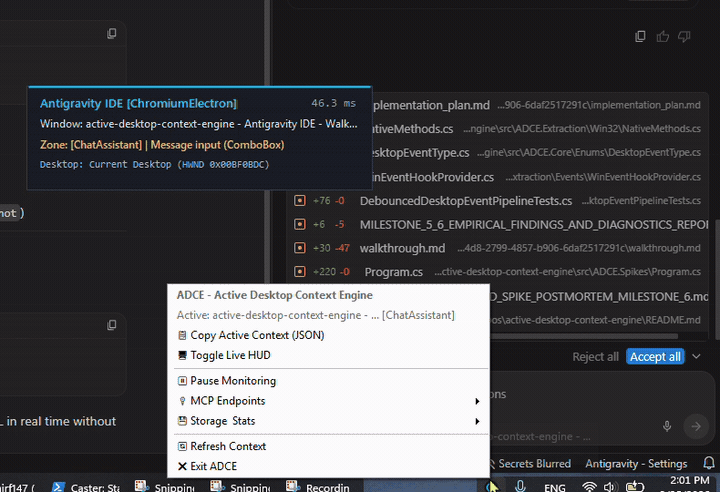Click the +30 -47 diff count
This screenshot has height=492, width=720.
(x=331, y=248)
